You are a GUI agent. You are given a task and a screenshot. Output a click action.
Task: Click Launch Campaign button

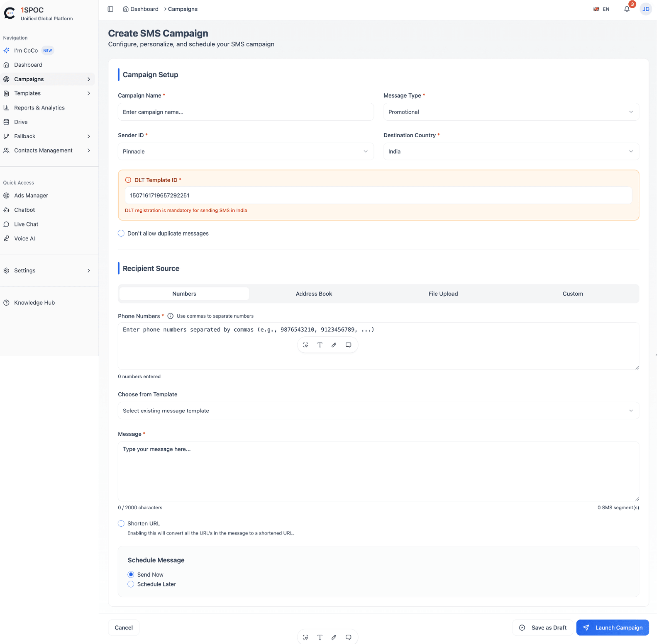pos(613,627)
